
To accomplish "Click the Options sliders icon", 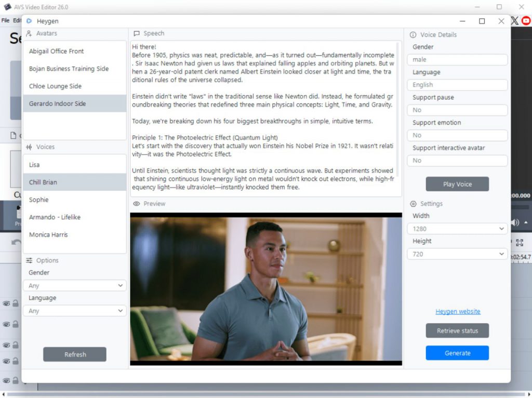I will click(x=29, y=260).
